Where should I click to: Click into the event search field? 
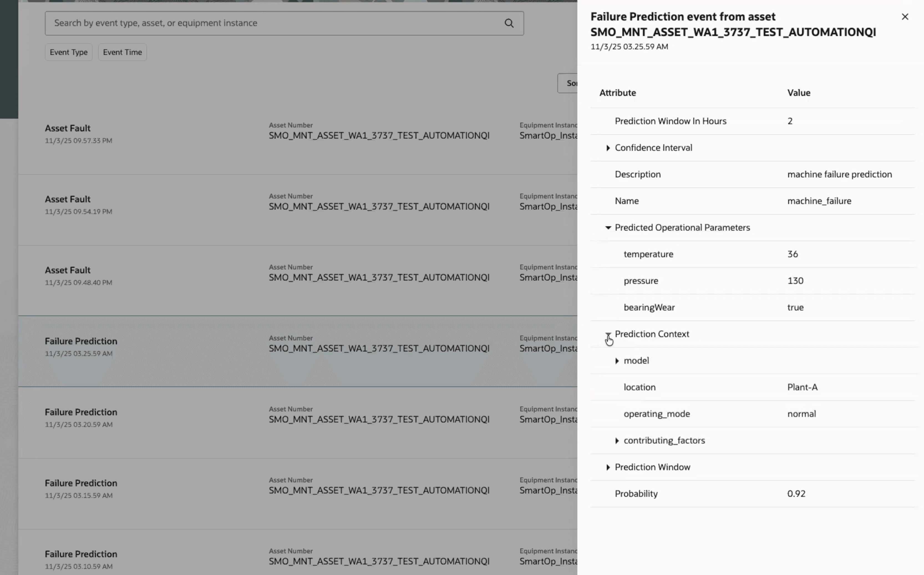[266, 23]
